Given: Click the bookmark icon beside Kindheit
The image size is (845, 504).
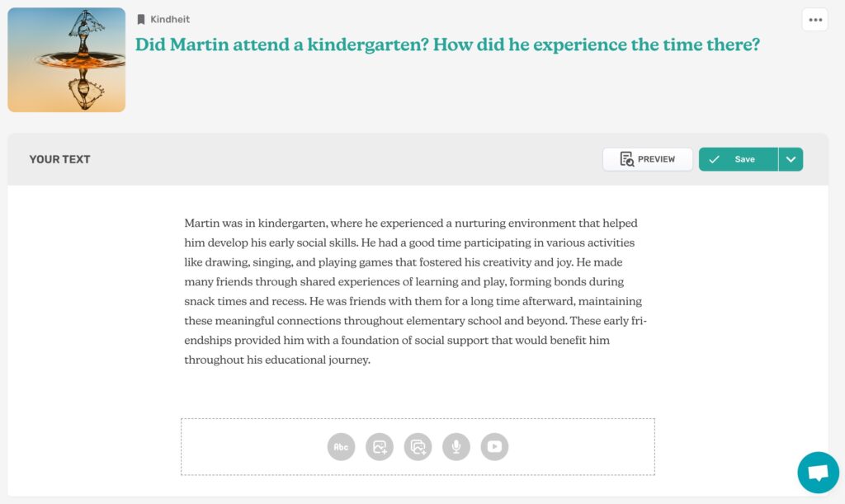Looking at the screenshot, I should point(141,20).
